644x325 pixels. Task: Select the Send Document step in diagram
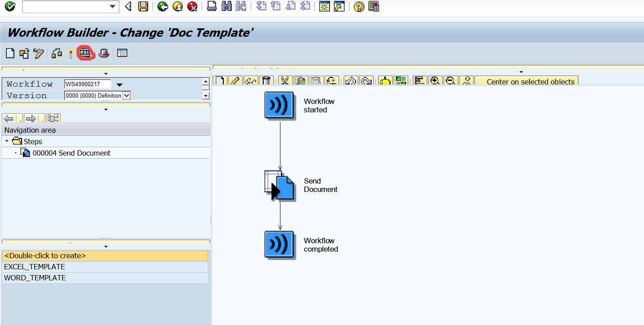[280, 186]
